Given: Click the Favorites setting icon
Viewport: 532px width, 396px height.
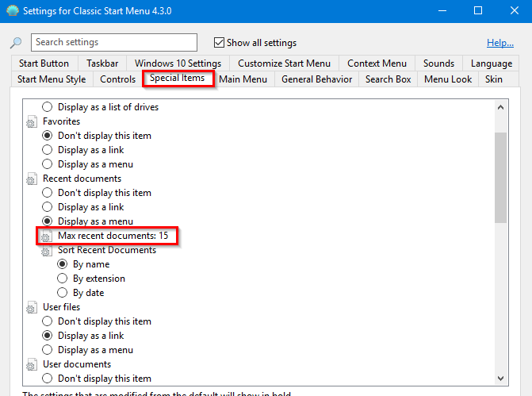Looking at the screenshot, I should [x=33, y=121].
